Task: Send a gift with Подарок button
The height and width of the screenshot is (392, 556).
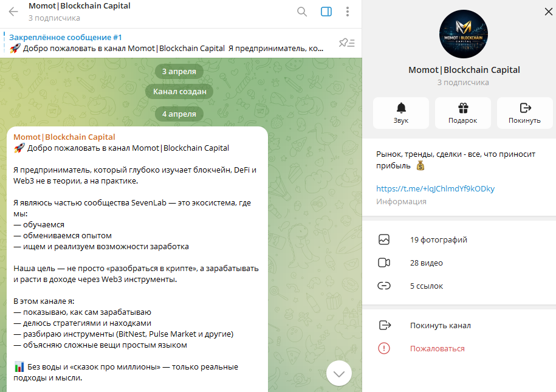Action: click(x=463, y=113)
